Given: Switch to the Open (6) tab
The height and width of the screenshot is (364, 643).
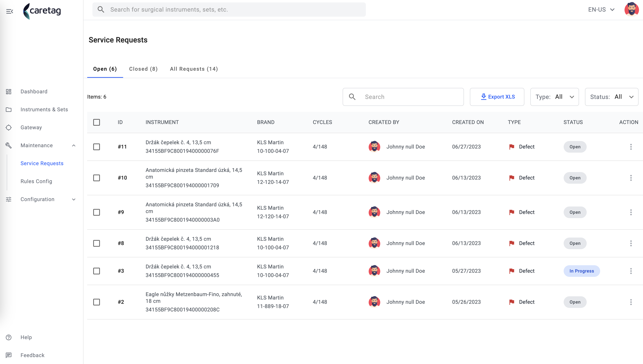Looking at the screenshot, I should click(105, 69).
